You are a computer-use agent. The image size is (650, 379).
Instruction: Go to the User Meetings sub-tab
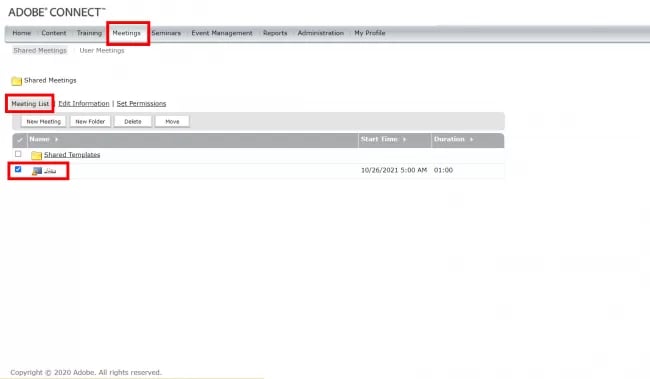[102, 51]
